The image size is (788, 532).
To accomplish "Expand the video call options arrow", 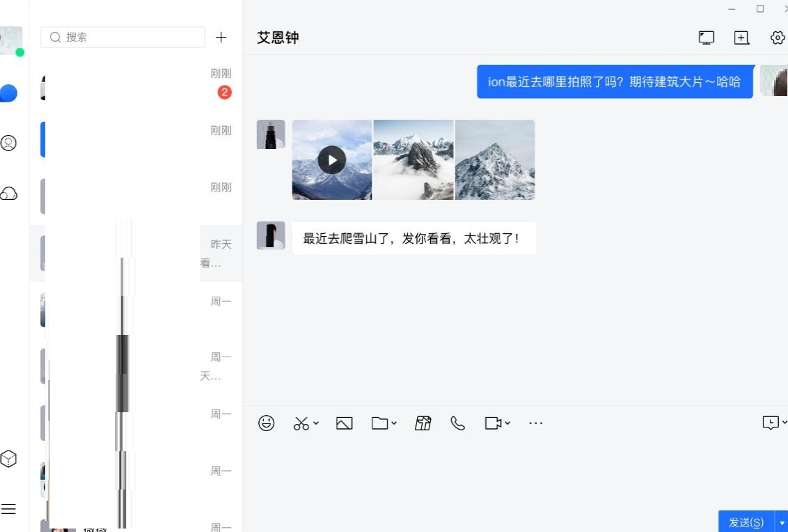I will click(507, 423).
